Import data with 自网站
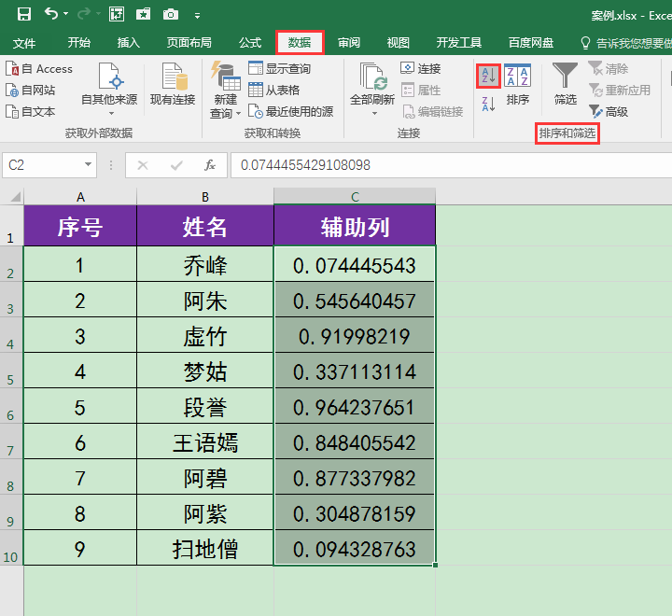Screen dimensions: 672x616 tap(31, 90)
